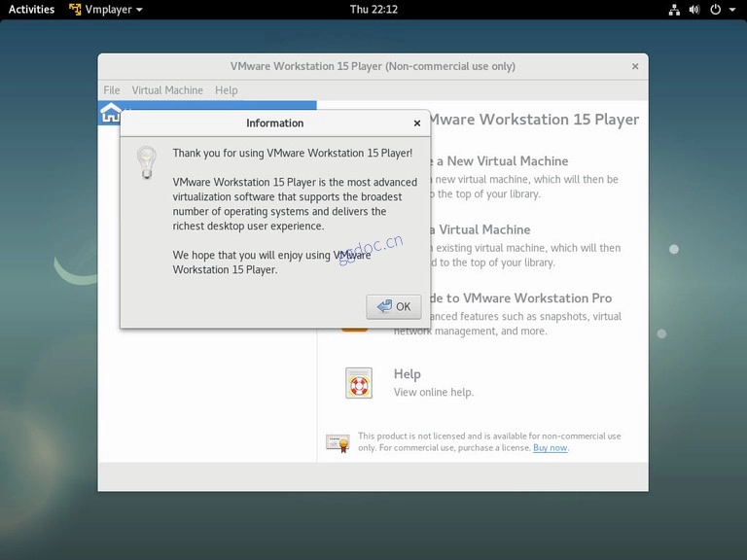747x560 pixels.
Task: Expand the system menu arrow
Action: pyautogui.click(x=732, y=10)
